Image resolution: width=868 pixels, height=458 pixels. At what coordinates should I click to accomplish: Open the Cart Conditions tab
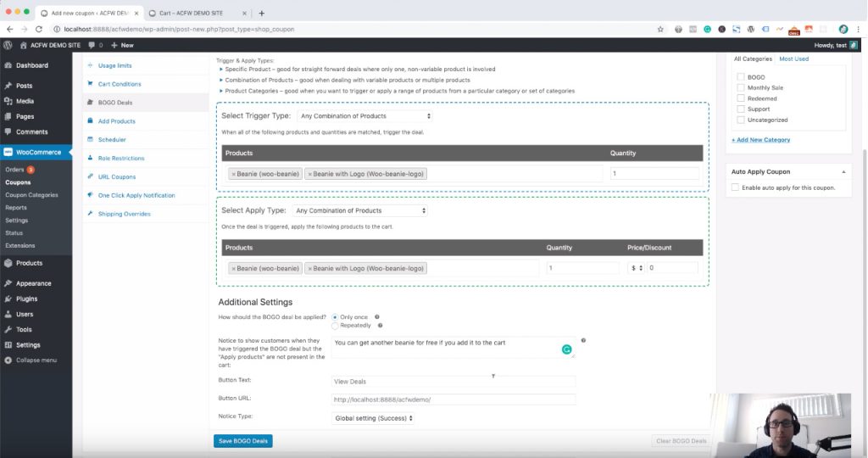click(120, 84)
